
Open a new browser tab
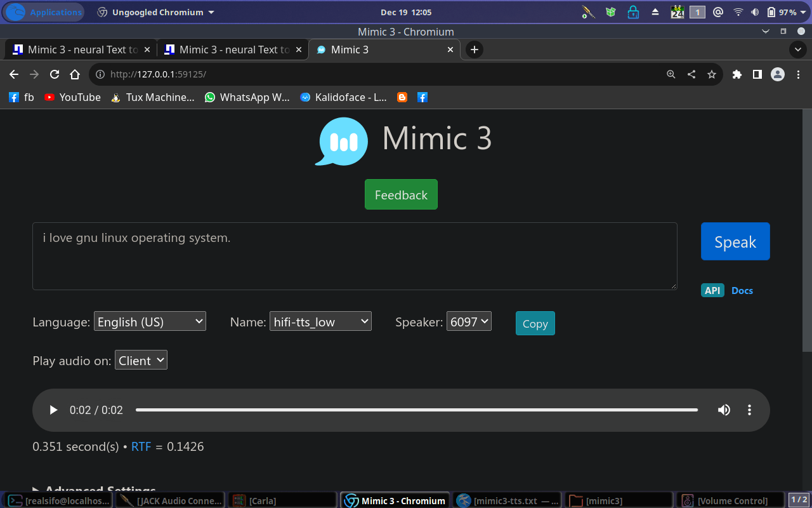475,50
